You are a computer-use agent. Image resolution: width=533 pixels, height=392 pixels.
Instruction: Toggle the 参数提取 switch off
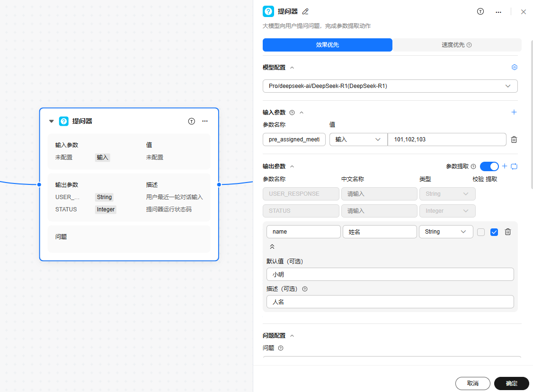[489, 166]
